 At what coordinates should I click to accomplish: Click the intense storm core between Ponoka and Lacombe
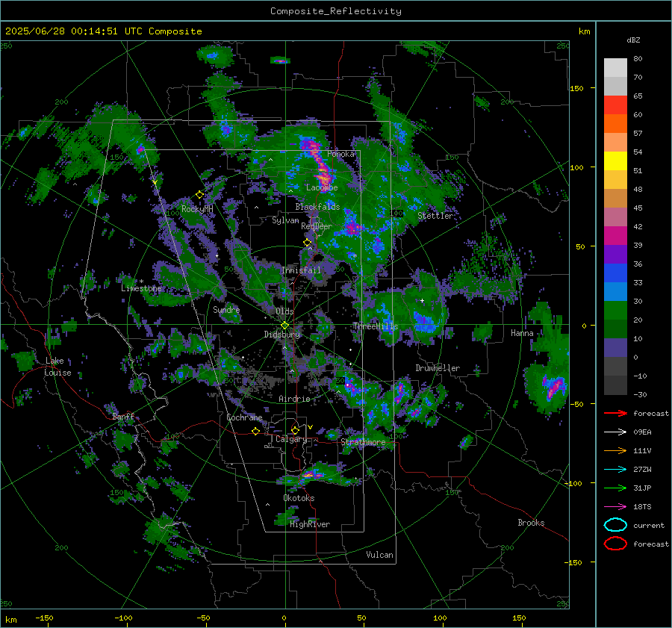[x=320, y=162]
